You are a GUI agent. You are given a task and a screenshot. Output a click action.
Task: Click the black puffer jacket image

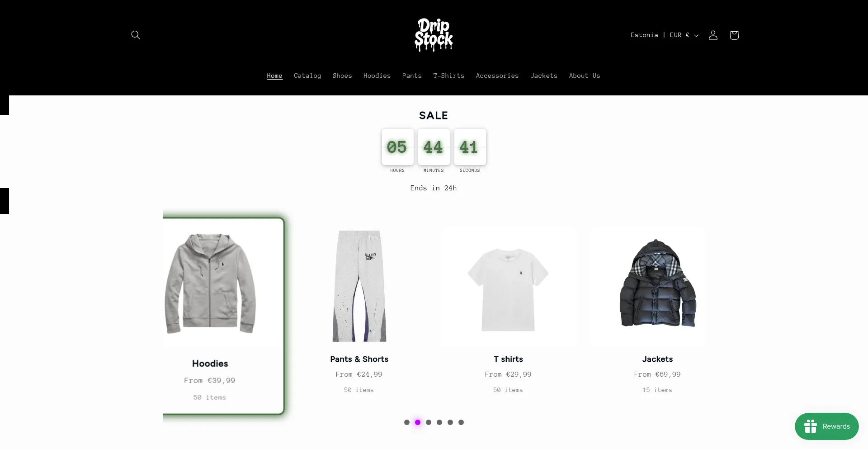658,284
